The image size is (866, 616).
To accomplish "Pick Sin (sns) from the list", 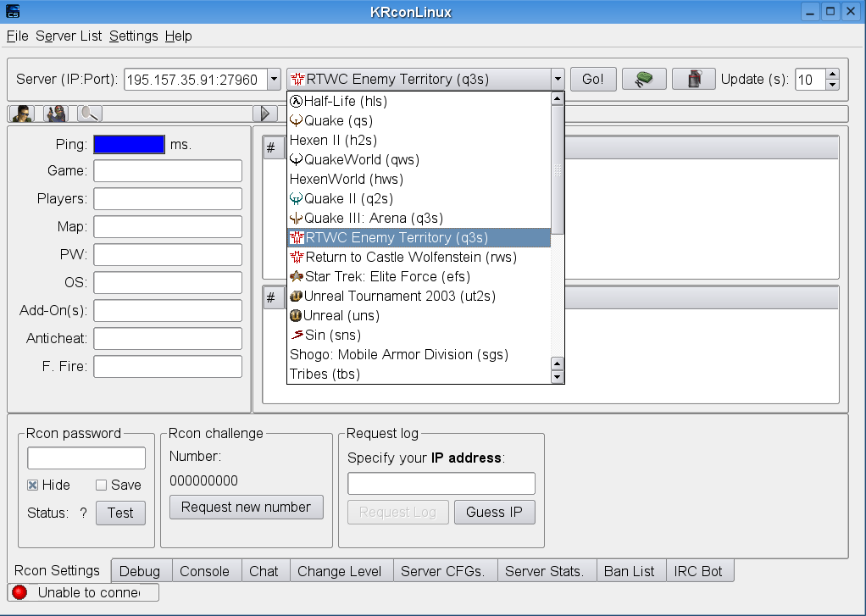I will [x=419, y=335].
